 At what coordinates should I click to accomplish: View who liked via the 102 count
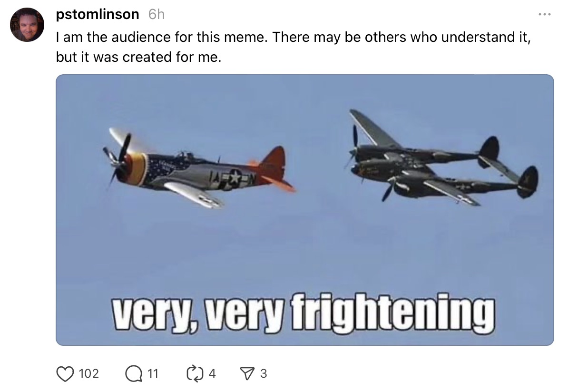tap(89, 373)
